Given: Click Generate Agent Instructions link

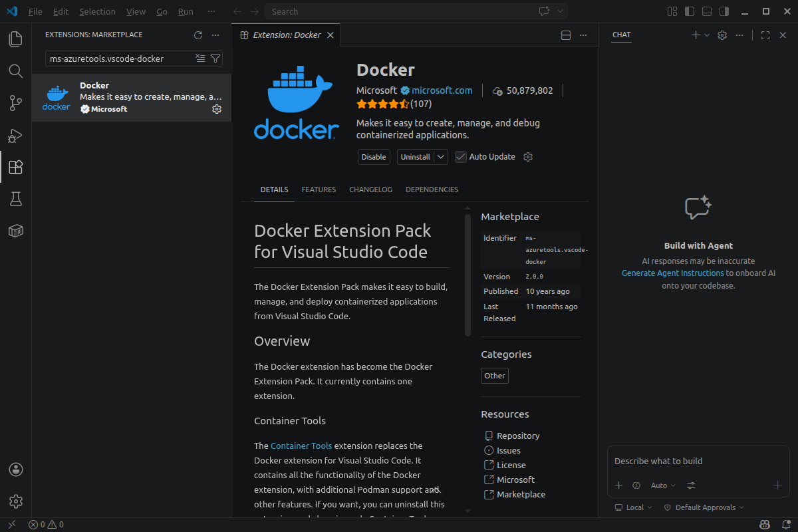Looking at the screenshot, I should click(672, 273).
